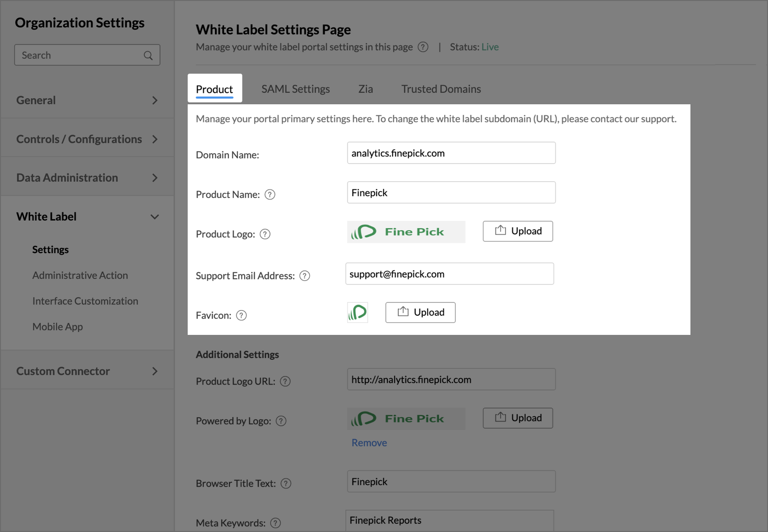Remove the Powered by Logo
768x532 pixels.
tap(369, 443)
